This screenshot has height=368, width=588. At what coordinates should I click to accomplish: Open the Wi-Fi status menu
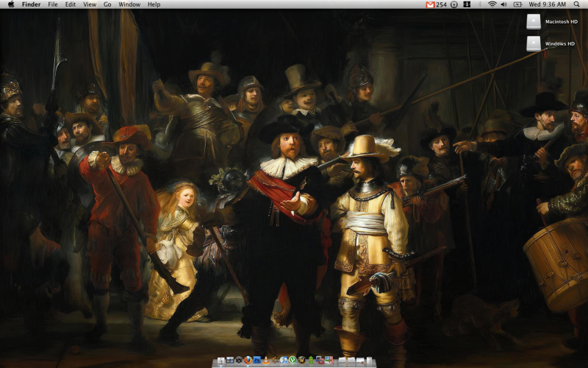[x=492, y=4]
